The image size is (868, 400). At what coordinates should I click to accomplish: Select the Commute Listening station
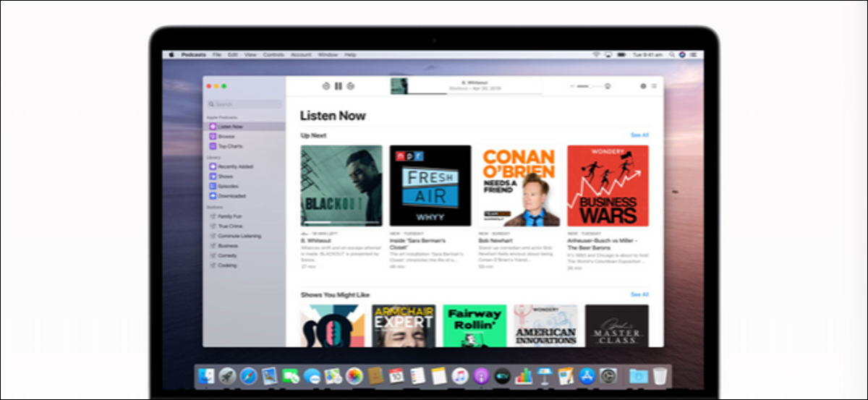244,236
